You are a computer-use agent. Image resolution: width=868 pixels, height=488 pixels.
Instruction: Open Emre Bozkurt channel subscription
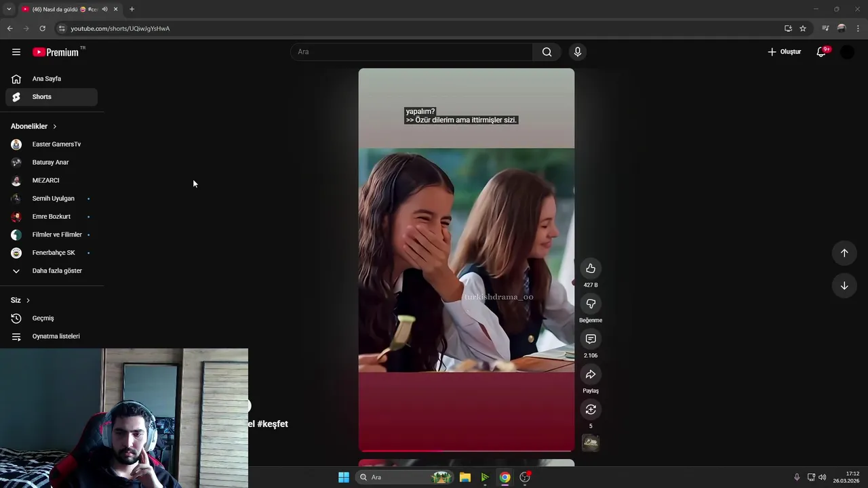click(x=52, y=217)
